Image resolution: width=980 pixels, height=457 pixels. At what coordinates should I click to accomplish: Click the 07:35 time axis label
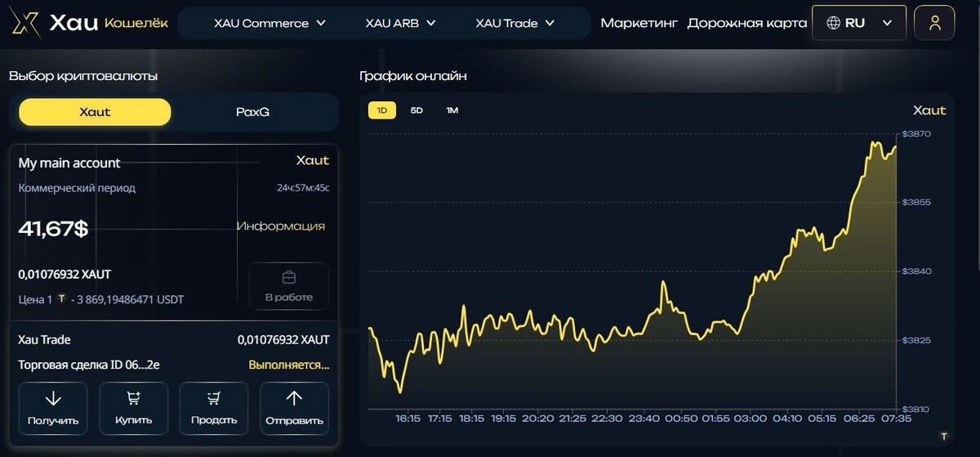coord(896,419)
